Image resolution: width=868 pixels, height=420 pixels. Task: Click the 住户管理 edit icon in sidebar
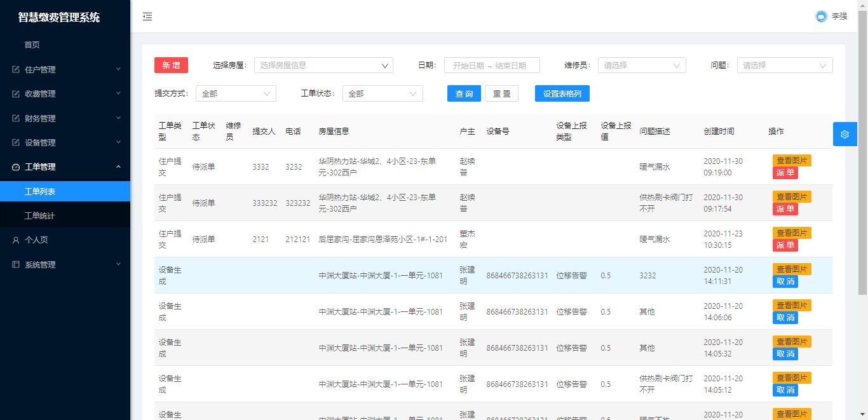[16, 69]
